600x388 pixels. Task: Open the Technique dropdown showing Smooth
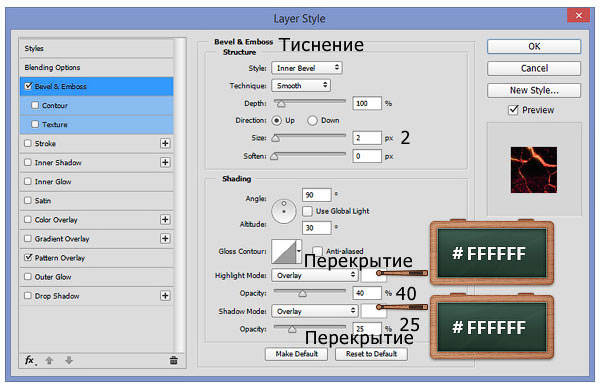tap(301, 85)
